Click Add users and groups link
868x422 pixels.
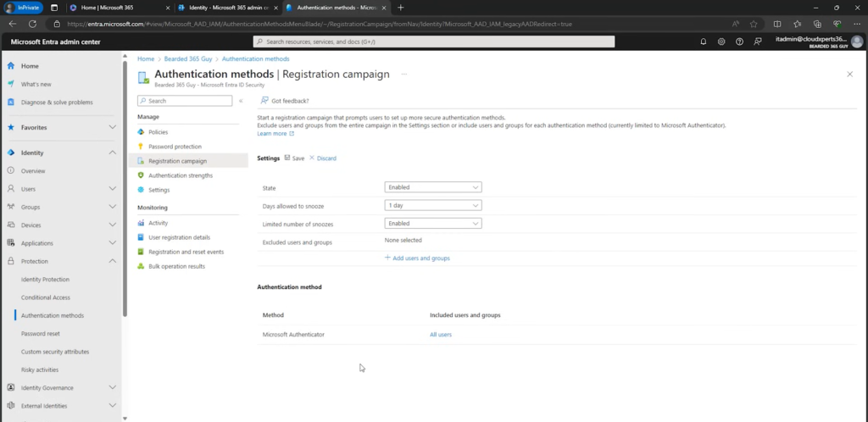417,258
